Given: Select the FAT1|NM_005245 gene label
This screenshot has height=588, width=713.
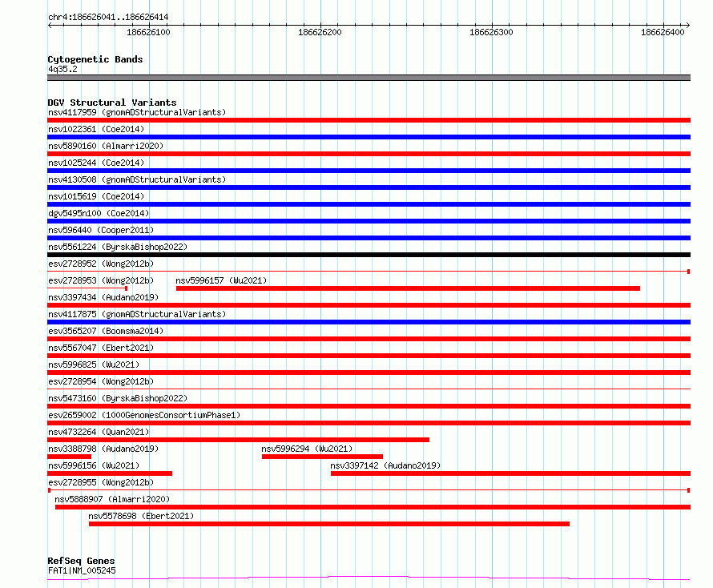Looking at the screenshot, I should [x=82, y=570].
